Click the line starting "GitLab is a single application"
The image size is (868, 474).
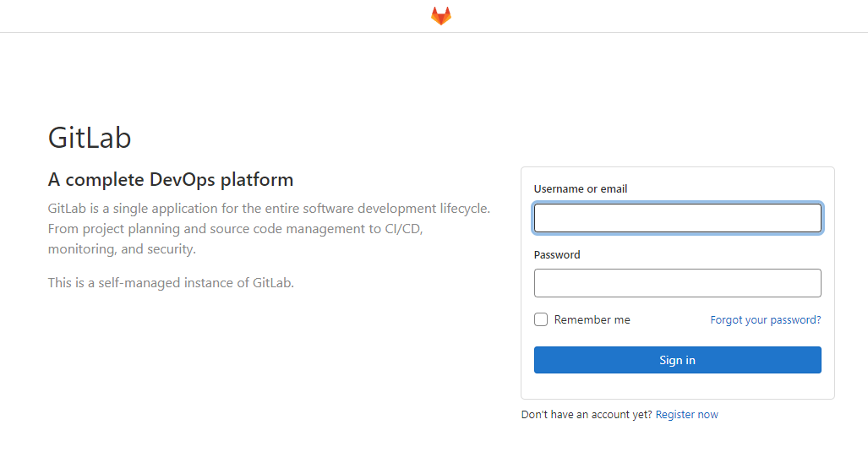coord(269,209)
